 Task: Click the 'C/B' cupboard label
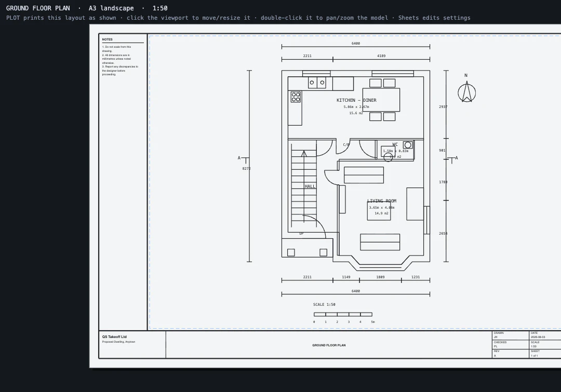pos(346,145)
